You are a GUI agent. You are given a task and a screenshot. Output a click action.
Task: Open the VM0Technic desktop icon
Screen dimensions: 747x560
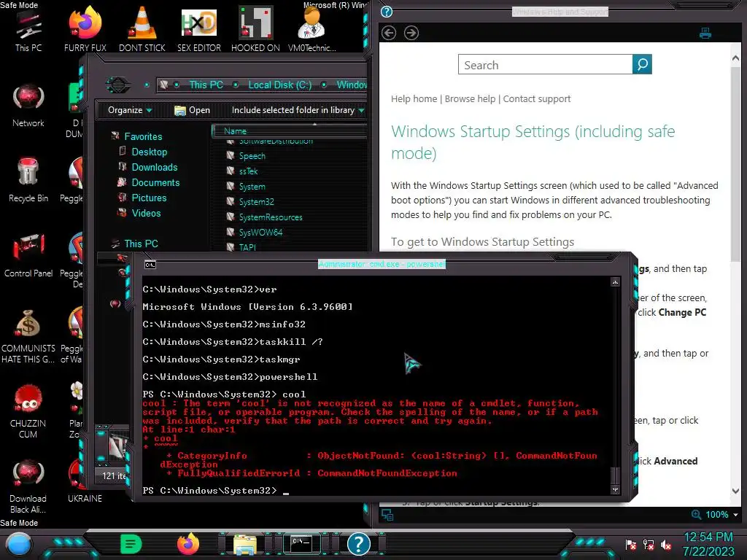[312, 29]
